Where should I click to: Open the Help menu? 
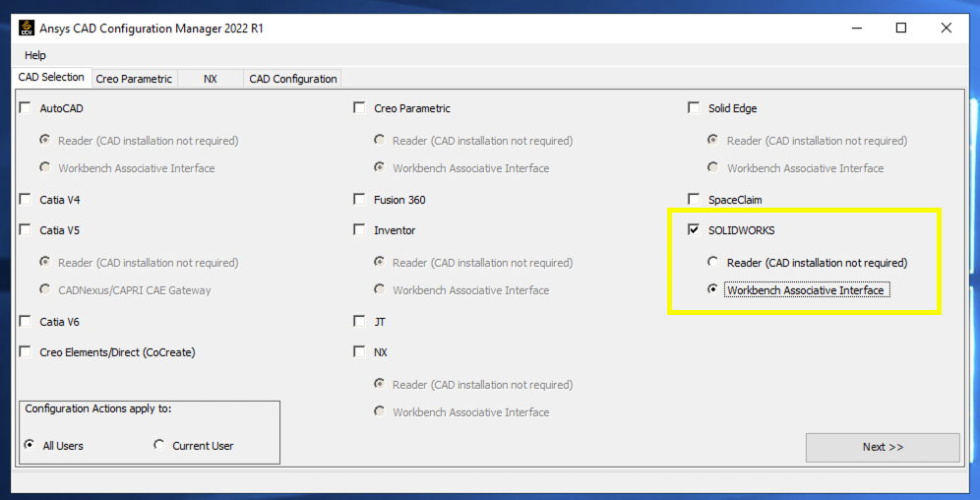(x=35, y=55)
